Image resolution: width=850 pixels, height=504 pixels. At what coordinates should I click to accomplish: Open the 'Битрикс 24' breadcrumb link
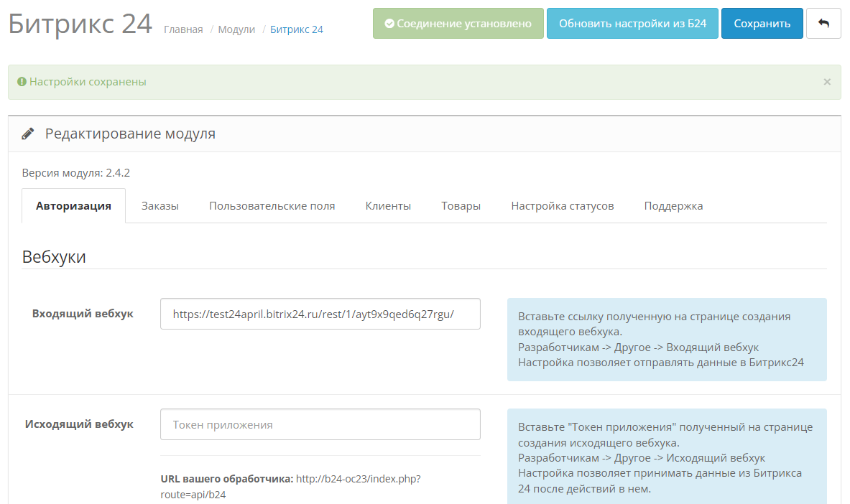[297, 29]
